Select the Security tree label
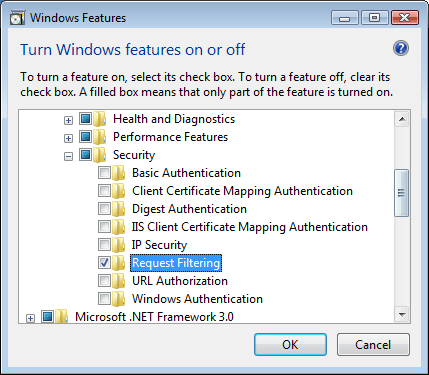Image resolution: width=429 pixels, height=375 pixels. click(134, 155)
